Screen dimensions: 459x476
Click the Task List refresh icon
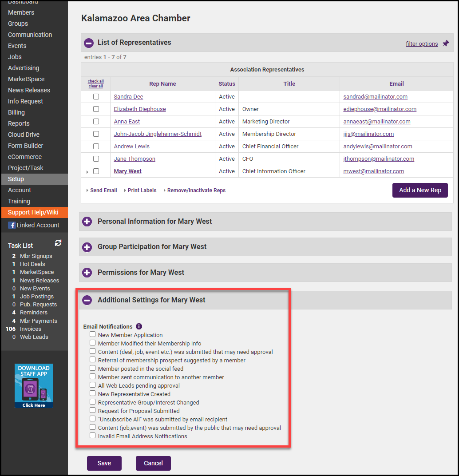click(58, 243)
